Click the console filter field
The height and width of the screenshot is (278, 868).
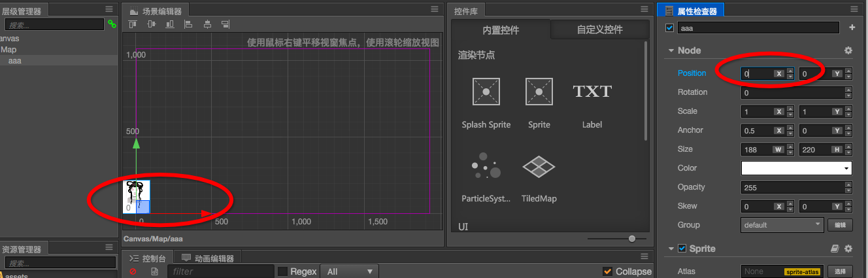[220, 271]
